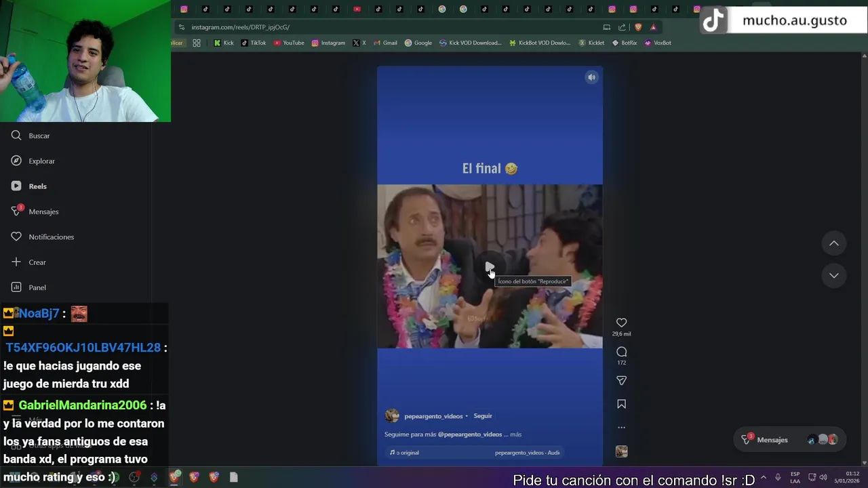868x488 pixels.
Task: Open the Kick VOD Download bookmark
Action: (471, 43)
